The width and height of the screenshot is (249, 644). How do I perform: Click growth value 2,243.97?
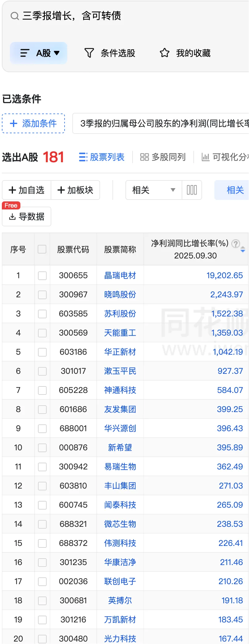[x=226, y=295]
